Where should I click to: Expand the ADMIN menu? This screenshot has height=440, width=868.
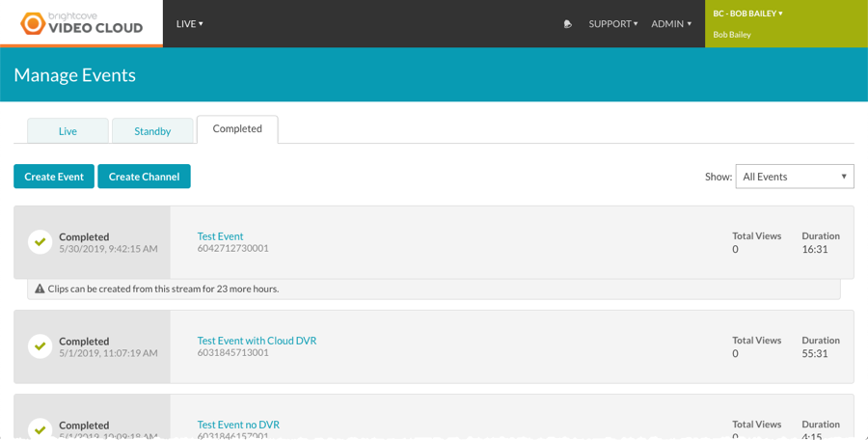coord(671,24)
